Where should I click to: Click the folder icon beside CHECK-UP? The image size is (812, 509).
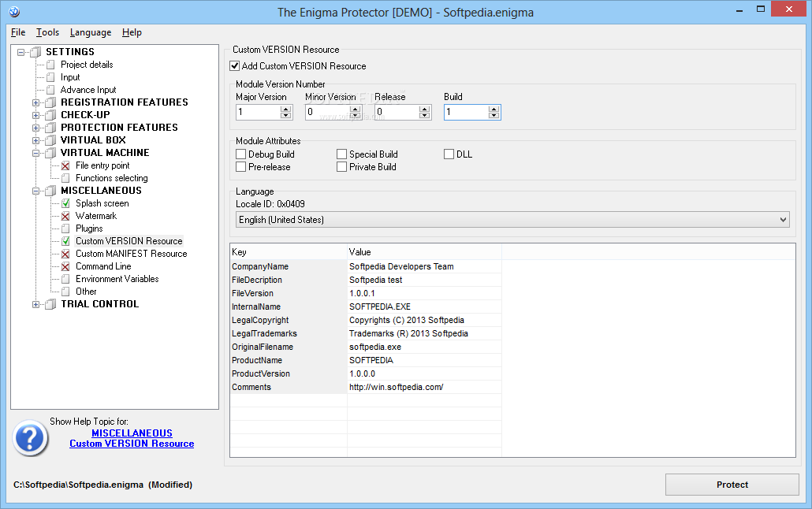[x=50, y=115]
